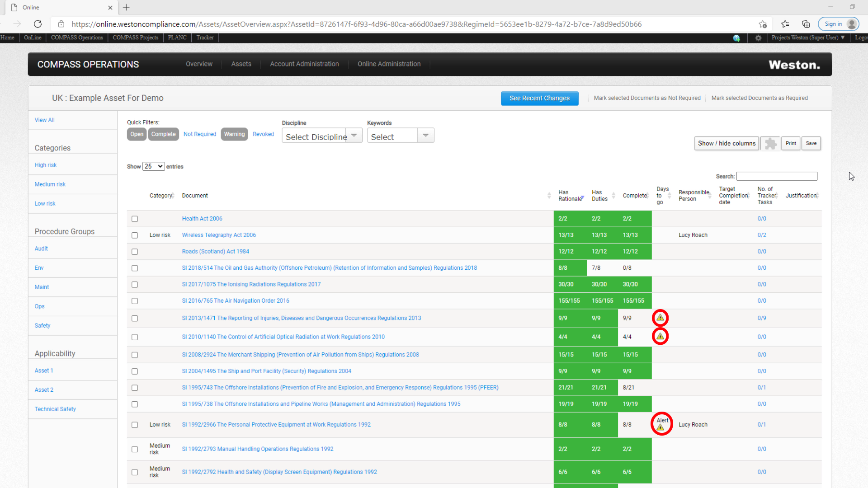This screenshot has height=488, width=868.
Task: Click Alert icon in PPE Regulations row
Action: point(661,427)
